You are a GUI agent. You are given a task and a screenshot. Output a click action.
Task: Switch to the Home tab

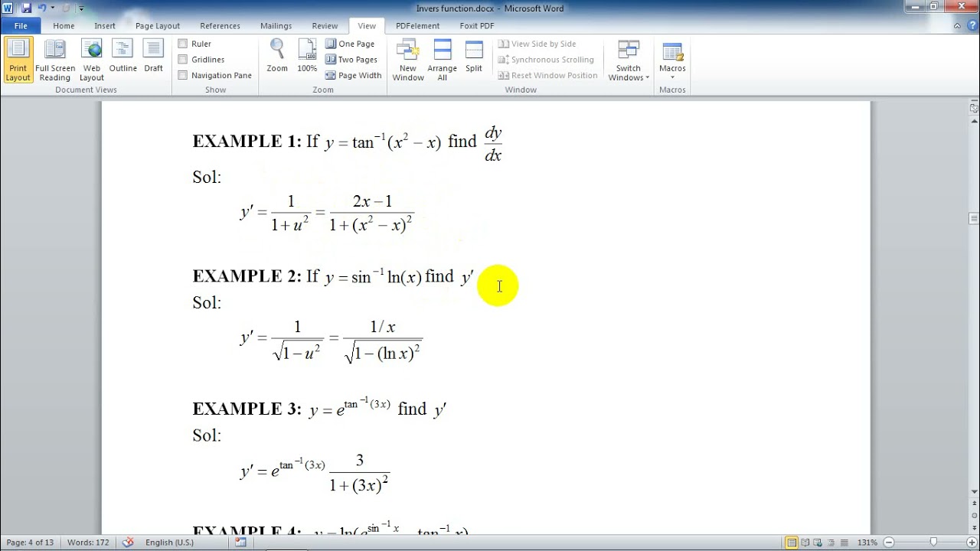pyautogui.click(x=64, y=26)
